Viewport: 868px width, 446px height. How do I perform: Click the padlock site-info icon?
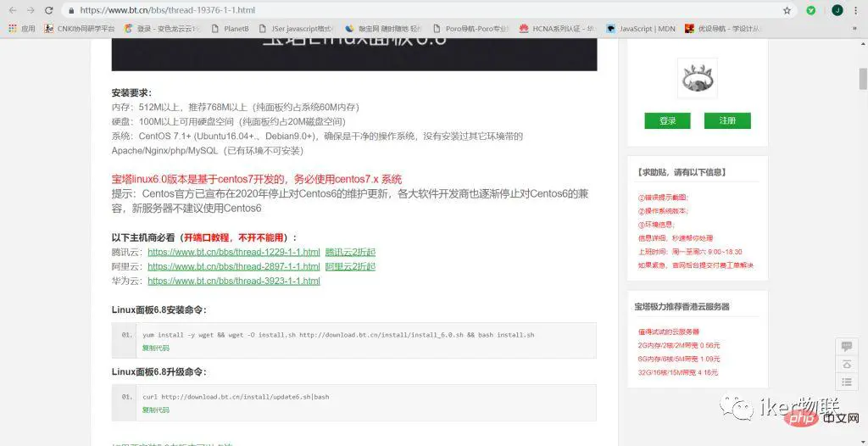tap(71, 10)
